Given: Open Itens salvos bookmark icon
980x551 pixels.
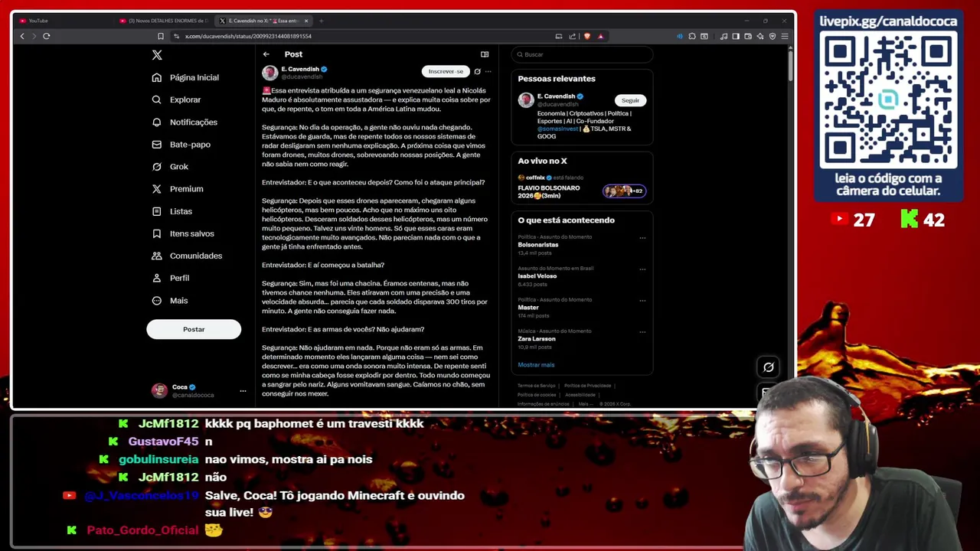Looking at the screenshot, I should point(157,233).
